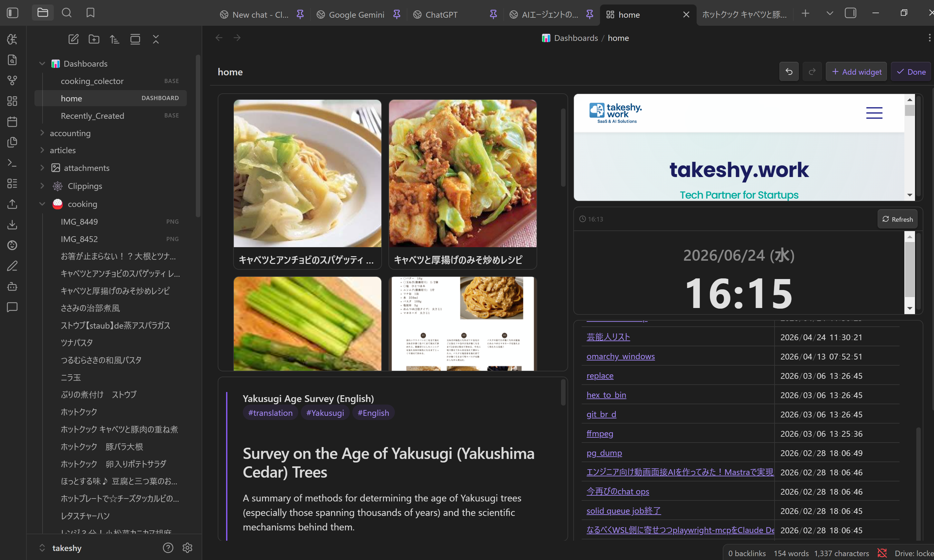The image size is (934, 560).
Task: Click the Add widget button
Action: pos(856,72)
